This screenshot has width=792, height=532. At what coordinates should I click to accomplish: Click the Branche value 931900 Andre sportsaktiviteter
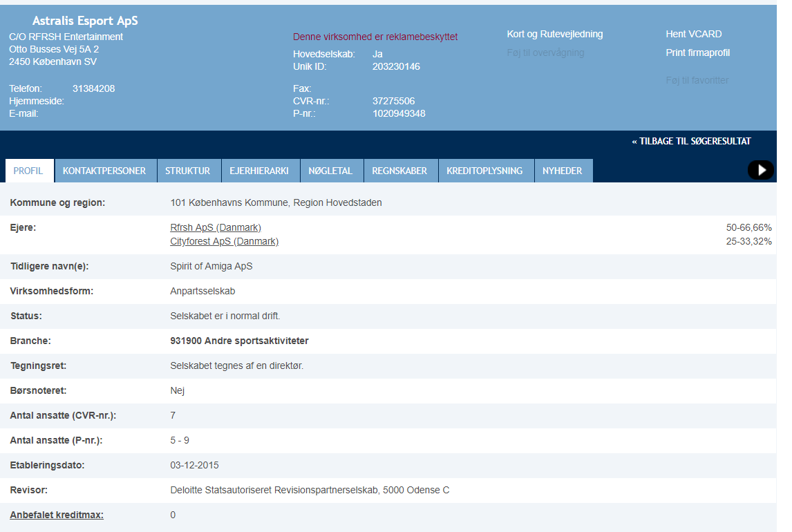tap(239, 341)
